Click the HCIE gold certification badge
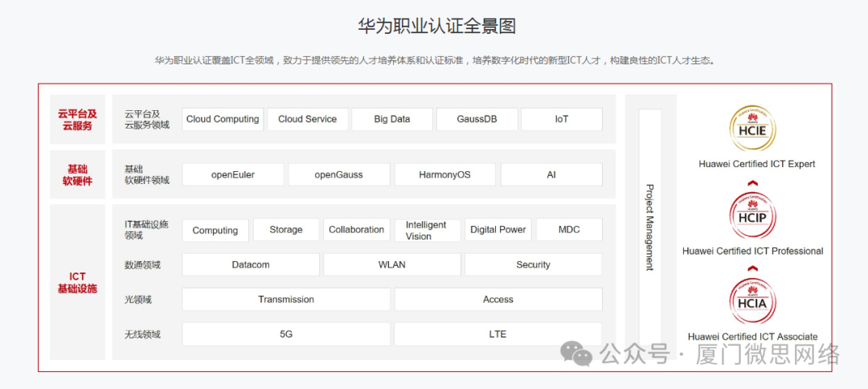 tap(752, 129)
